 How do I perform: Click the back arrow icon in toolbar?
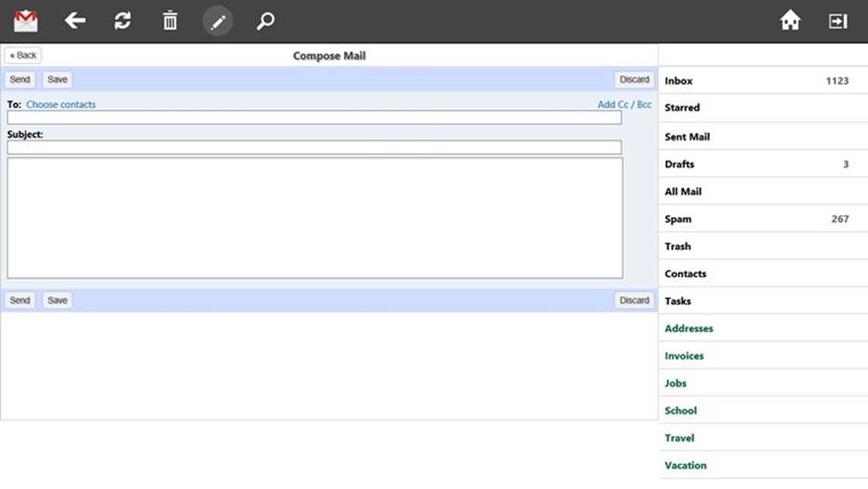coord(74,21)
